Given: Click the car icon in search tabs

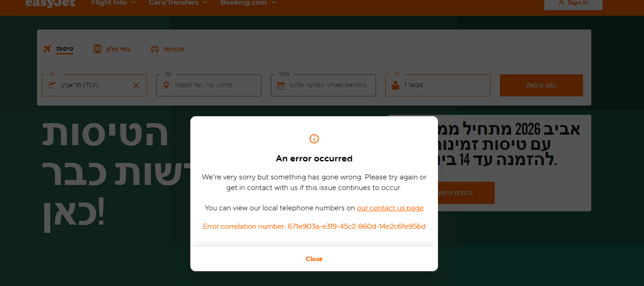Looking at the screenshot, I should click(x=155, y=49).
